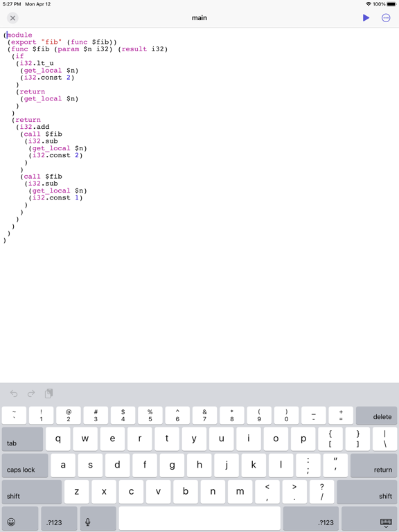Toggle the caps lock key
Screen dimensions: 399x532
tap(25, 465)
